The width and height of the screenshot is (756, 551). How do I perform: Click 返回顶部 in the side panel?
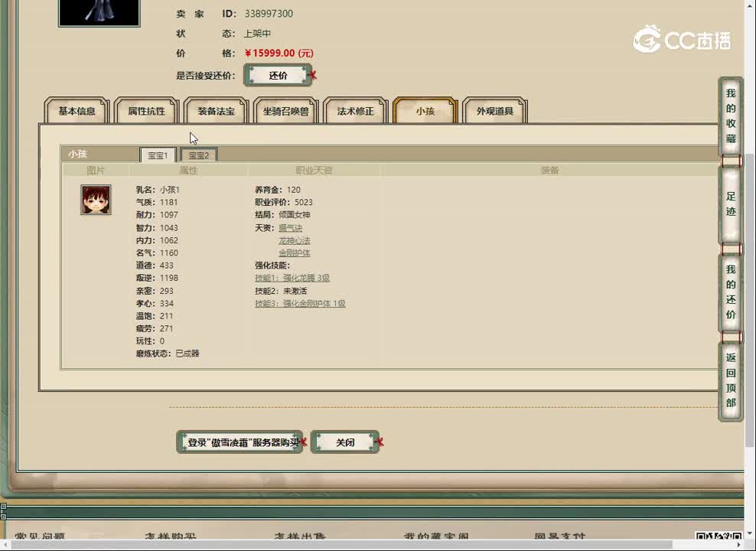tap(731, 380)
